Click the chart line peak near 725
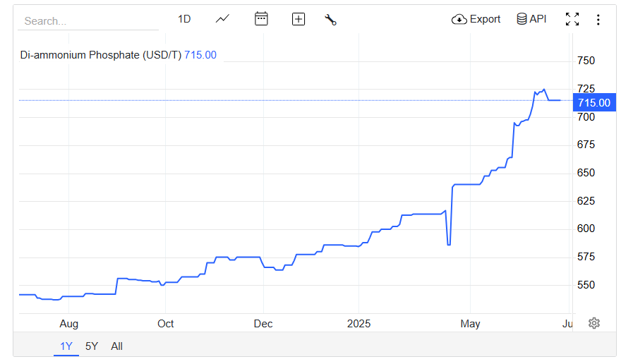 coord(544,90)
